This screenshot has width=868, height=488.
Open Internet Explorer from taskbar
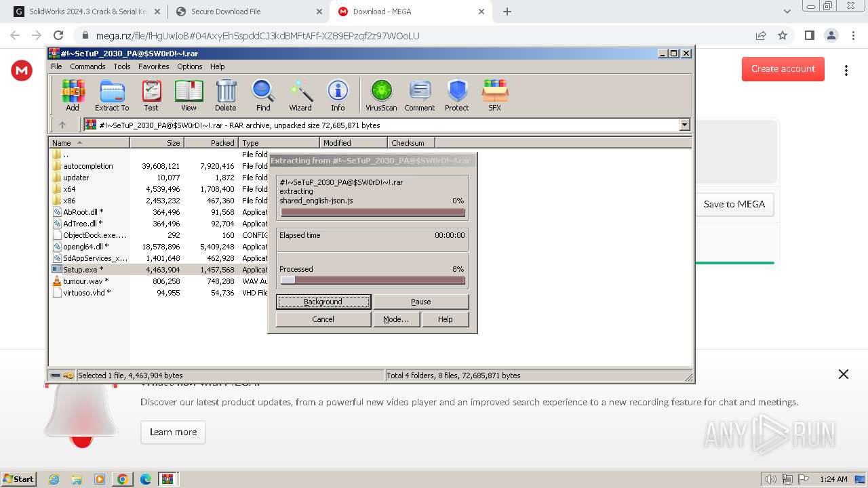(x=54, y=479)
